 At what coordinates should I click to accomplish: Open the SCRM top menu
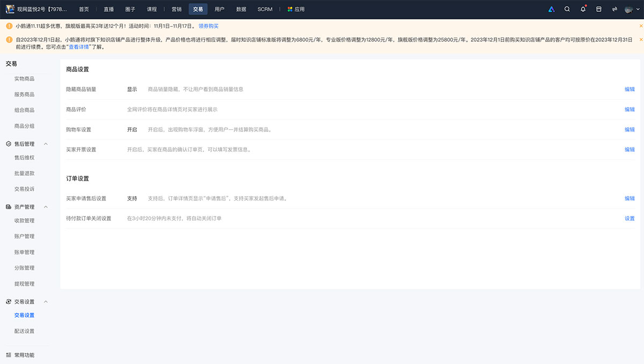265,9
